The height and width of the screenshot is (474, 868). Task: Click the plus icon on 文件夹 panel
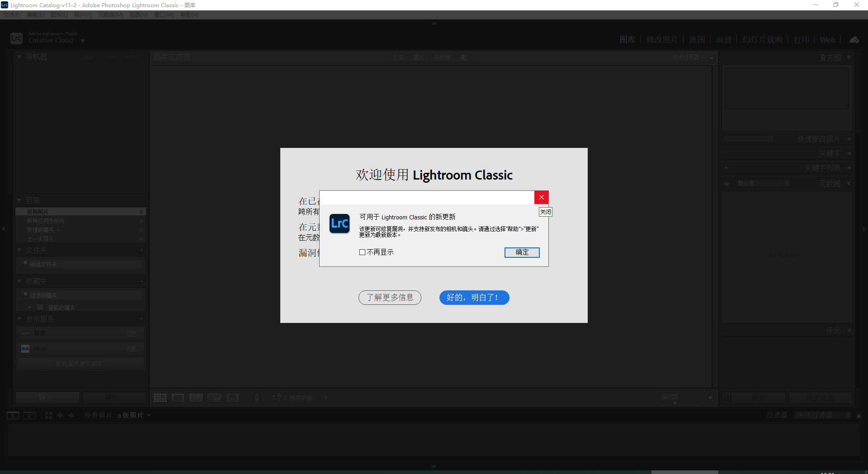pos(142,250)
